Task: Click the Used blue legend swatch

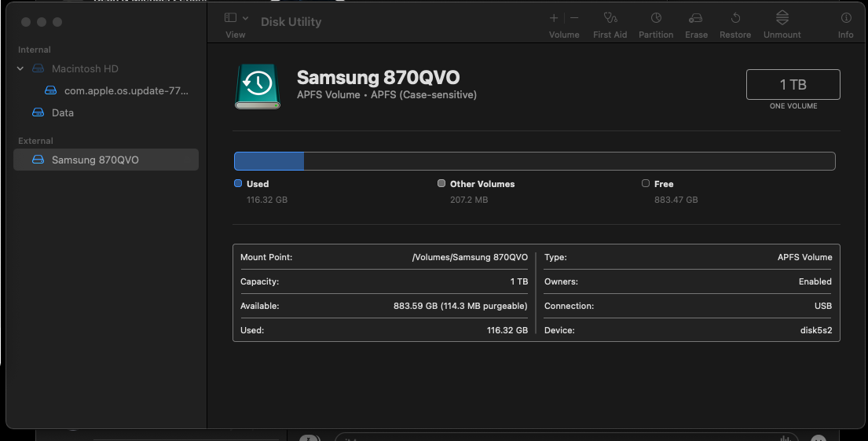Action: (x=238, y=183)
